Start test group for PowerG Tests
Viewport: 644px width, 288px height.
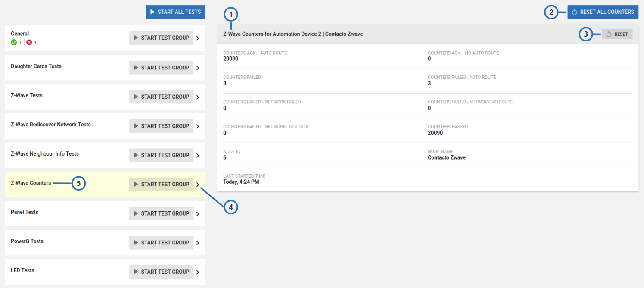click(161, 243)
